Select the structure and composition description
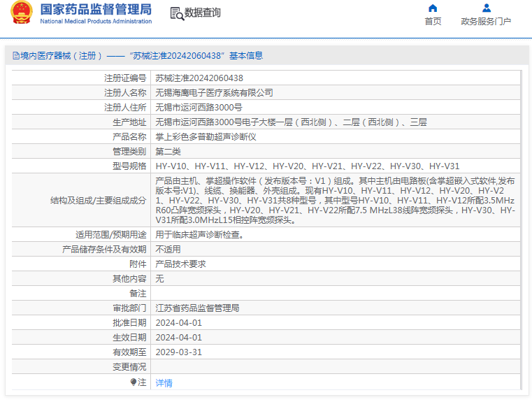 [x=336, y=201]
